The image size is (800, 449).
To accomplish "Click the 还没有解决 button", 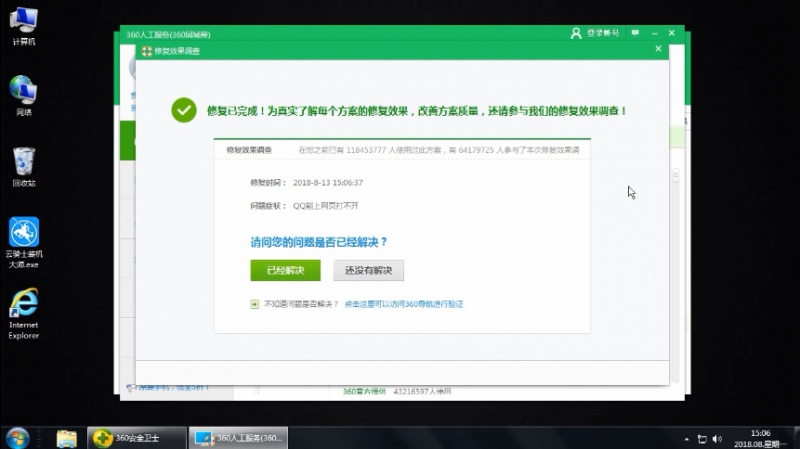I will 368,270.
